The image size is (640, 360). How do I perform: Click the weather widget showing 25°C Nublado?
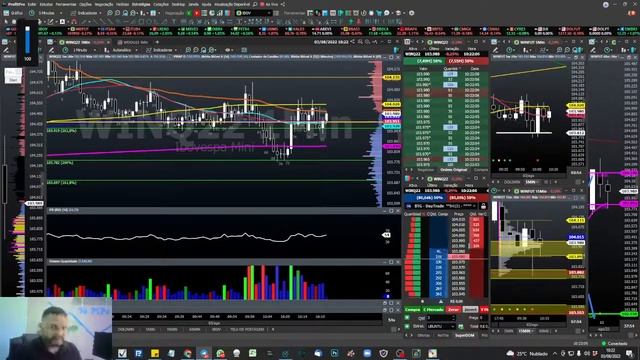tap(528, 353)
